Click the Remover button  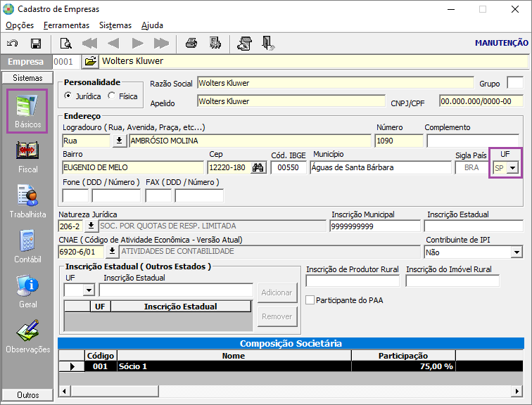(x=277, y=316)
